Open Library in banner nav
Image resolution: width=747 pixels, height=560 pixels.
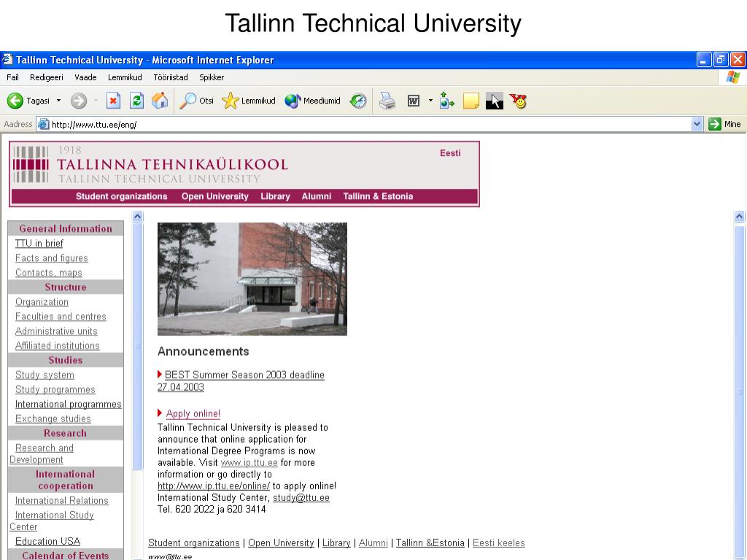pyautogui.click(x=275, y=196)
